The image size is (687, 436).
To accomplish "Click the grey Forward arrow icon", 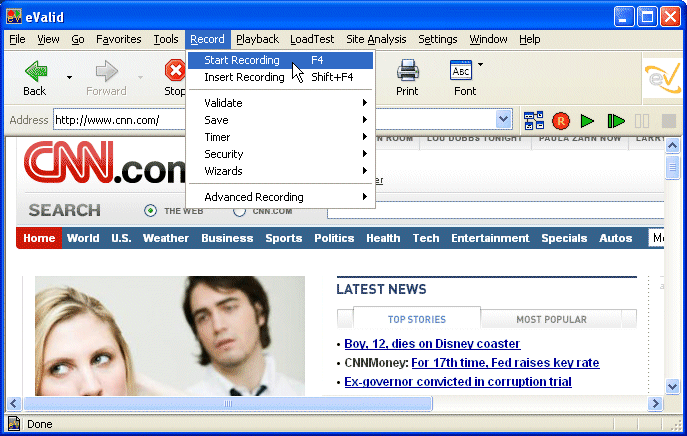I will tap(106, 71).
